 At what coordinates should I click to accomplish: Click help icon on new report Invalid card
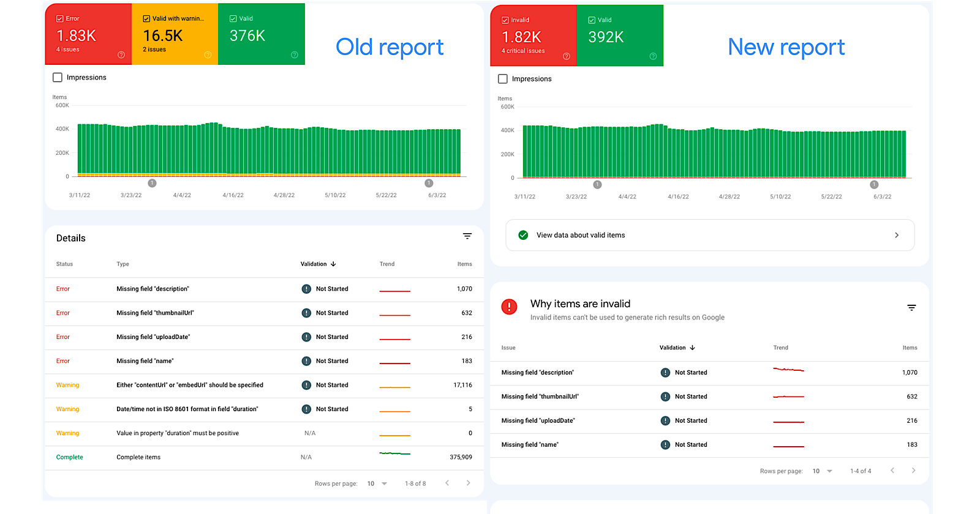click(567, 56)
